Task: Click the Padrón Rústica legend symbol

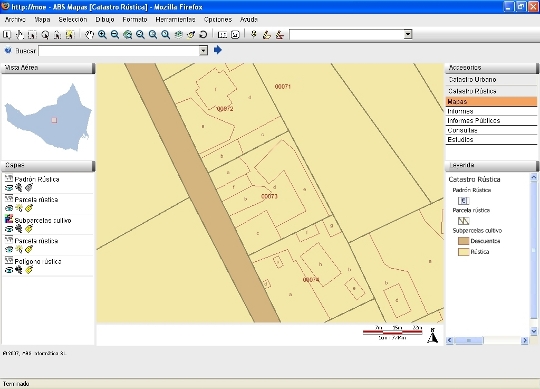Action: tap(464, 200)
